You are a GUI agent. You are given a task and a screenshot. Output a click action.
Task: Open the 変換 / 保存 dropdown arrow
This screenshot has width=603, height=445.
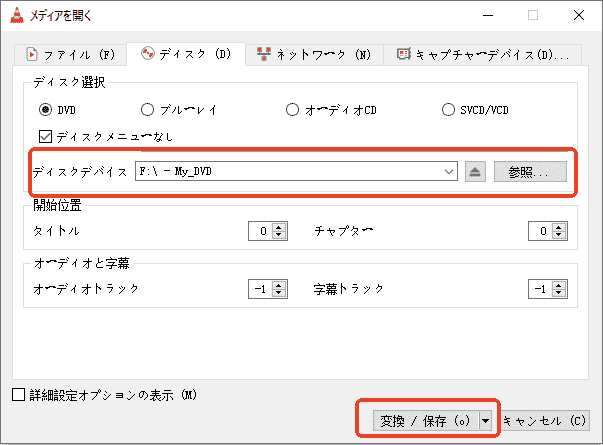click(x=486, y=421)
